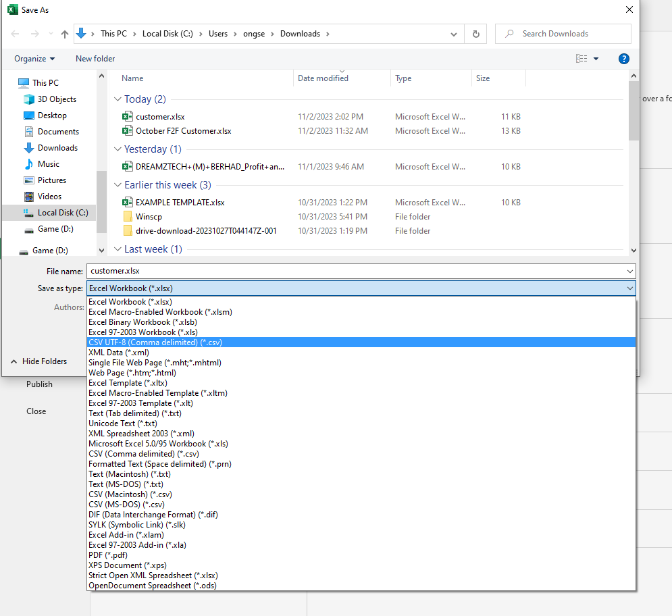Click navigation pane scroll down arrow
This screenshot has width=672, height=616.
click(101, 251)
